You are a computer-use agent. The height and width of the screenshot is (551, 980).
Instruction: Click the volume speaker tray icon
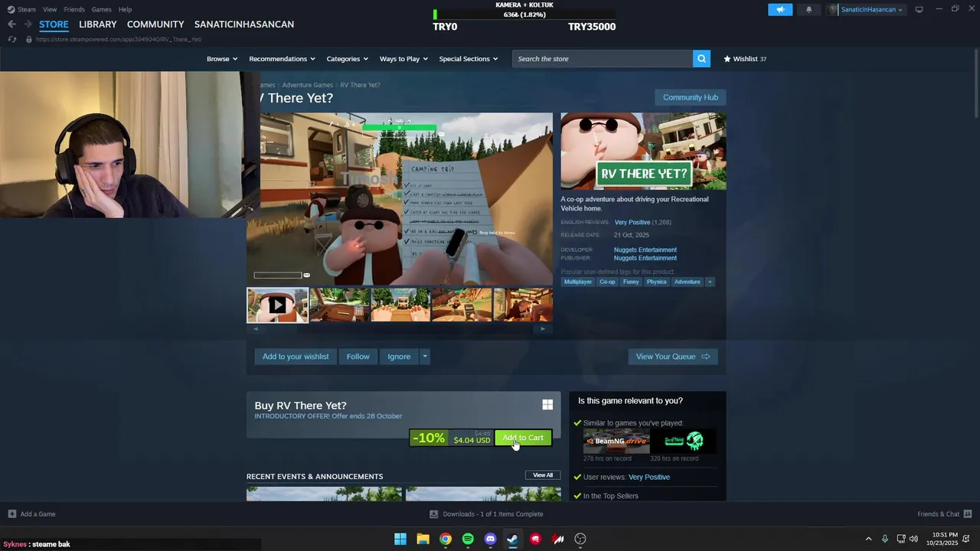[913, 539]
